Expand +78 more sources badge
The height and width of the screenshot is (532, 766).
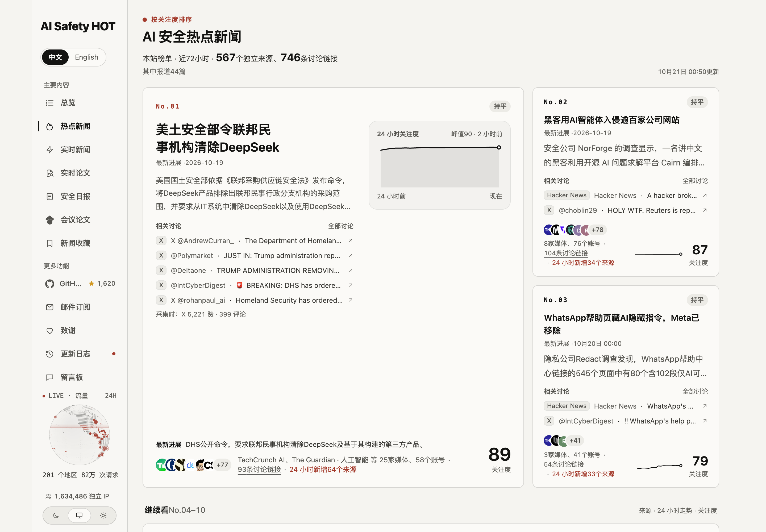coord(597,230)
